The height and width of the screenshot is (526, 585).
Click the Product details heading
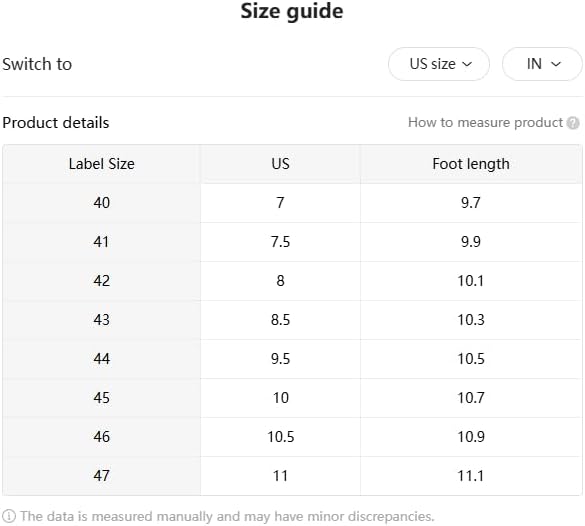56,123
